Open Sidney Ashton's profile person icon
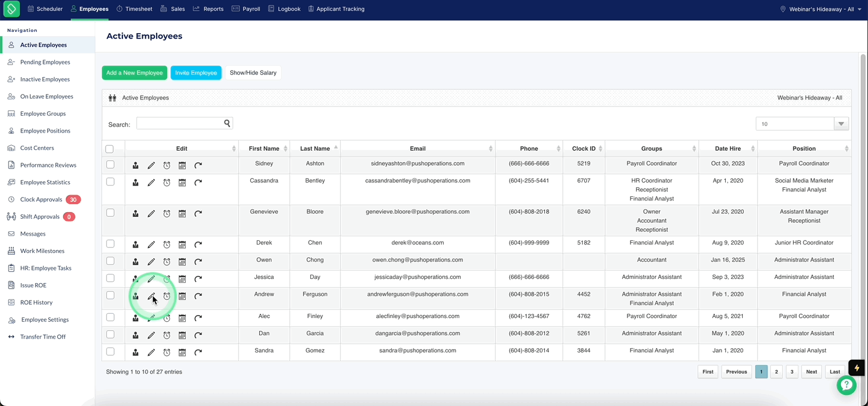868x406 pixels. 136,165
